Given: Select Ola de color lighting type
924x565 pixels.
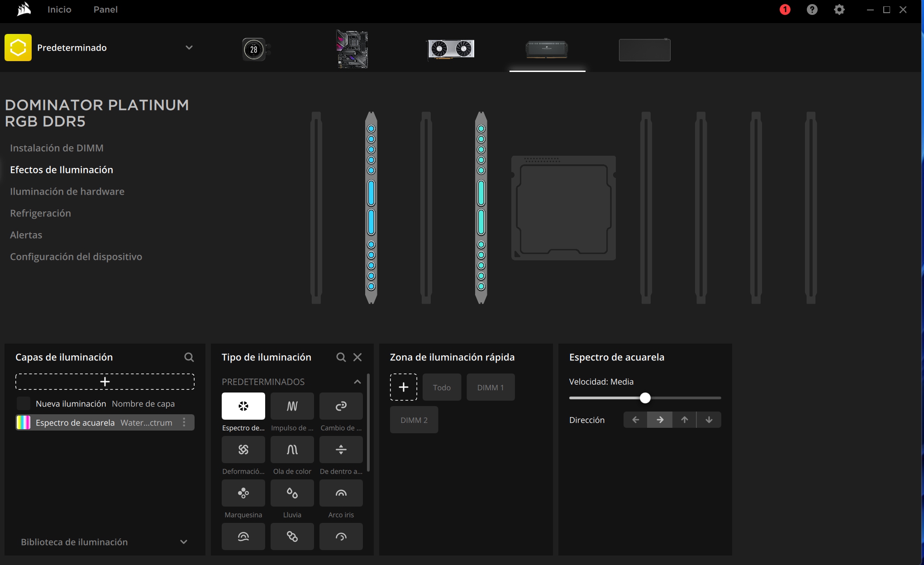Looking at the screenshot, I should coord(292,450).
